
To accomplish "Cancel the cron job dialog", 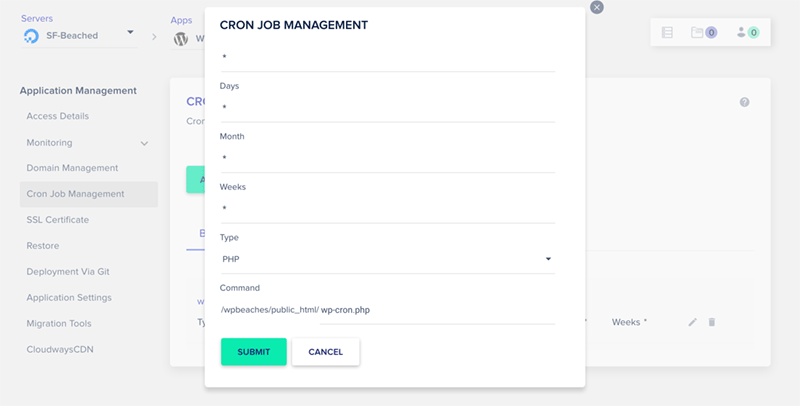I will point(326,352).
